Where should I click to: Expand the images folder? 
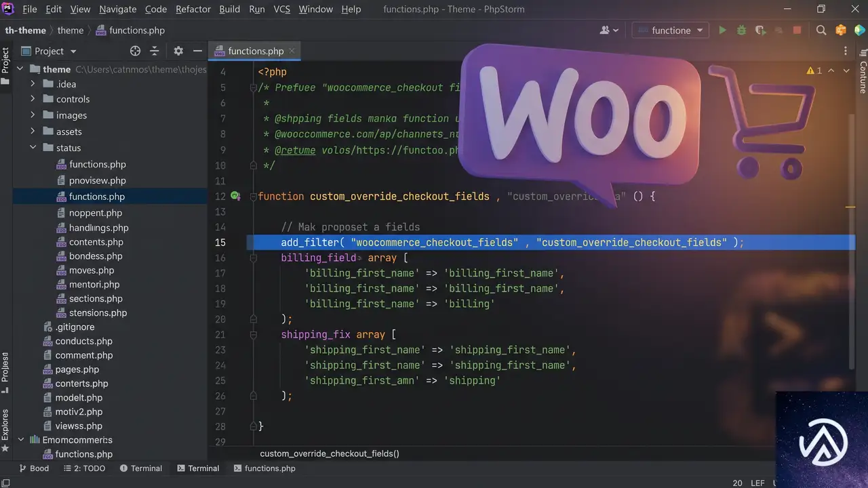click(33, 115)
